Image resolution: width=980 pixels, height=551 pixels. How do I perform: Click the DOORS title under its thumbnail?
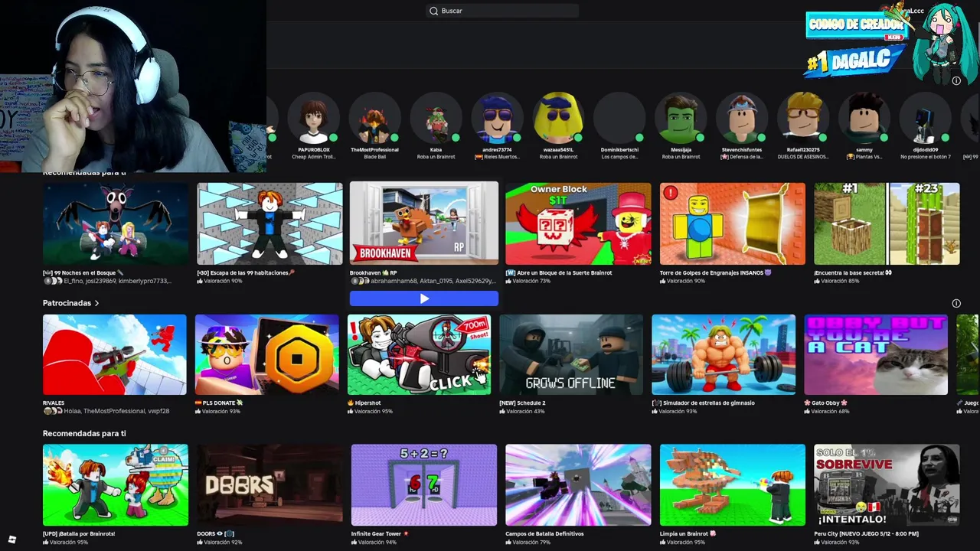tap(216, 533)
